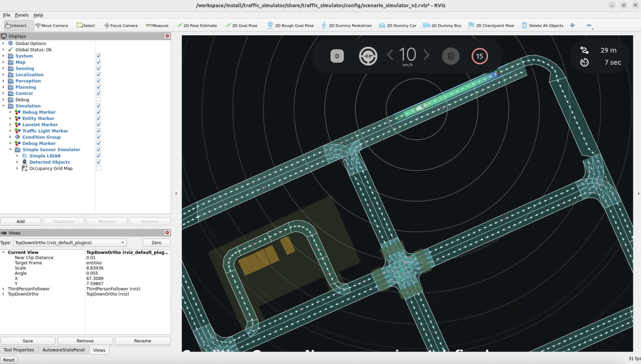Collapse the Simulation folder
The image size is (641, 364).
coord(3,106)
